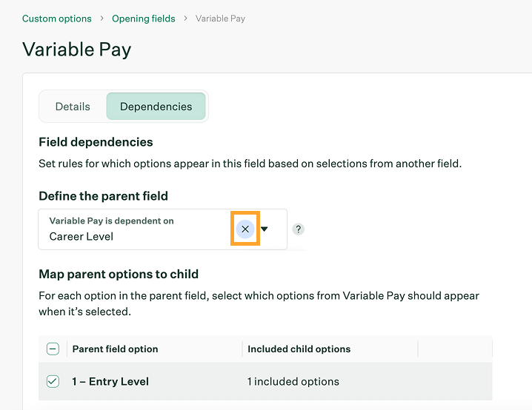
Task: Open the Opening fields breadcrumb link
Action: [x=144, y=19]
